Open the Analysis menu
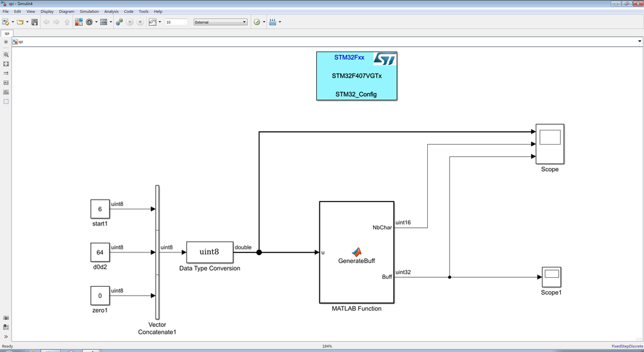Screen dimensions: 644x352 111,12
